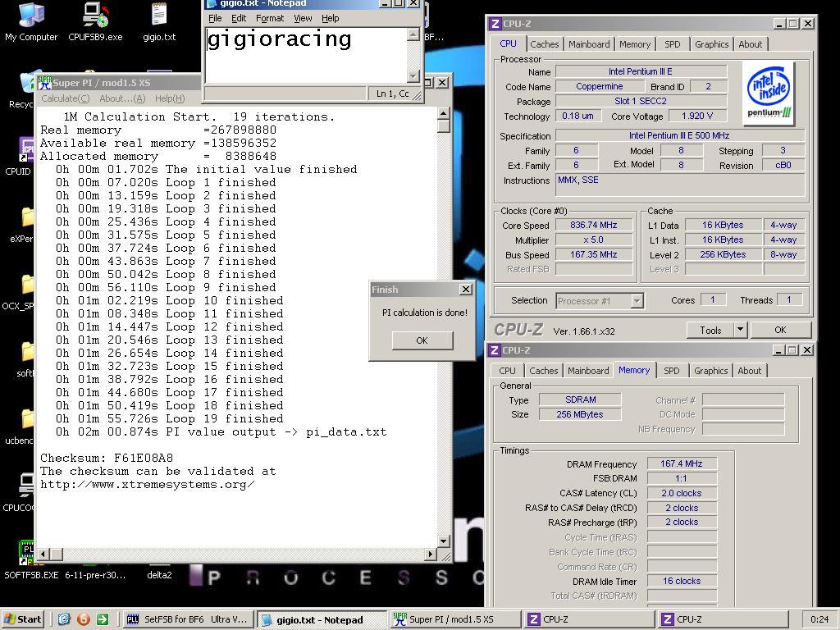840x630 pixels.
Task: Click the Tools button in CPU-Z
Action: click(710, 330)
